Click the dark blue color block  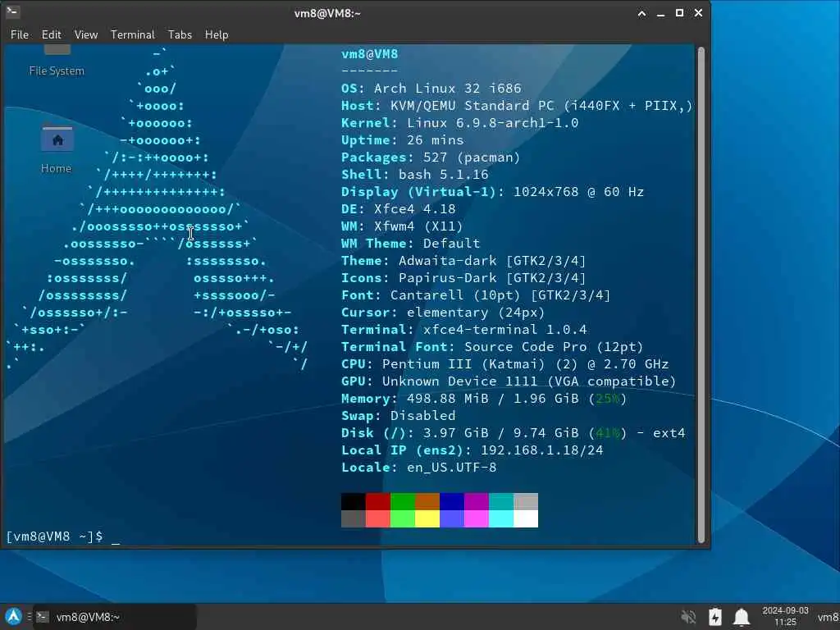pyautogui.click(x=452, y=501)
